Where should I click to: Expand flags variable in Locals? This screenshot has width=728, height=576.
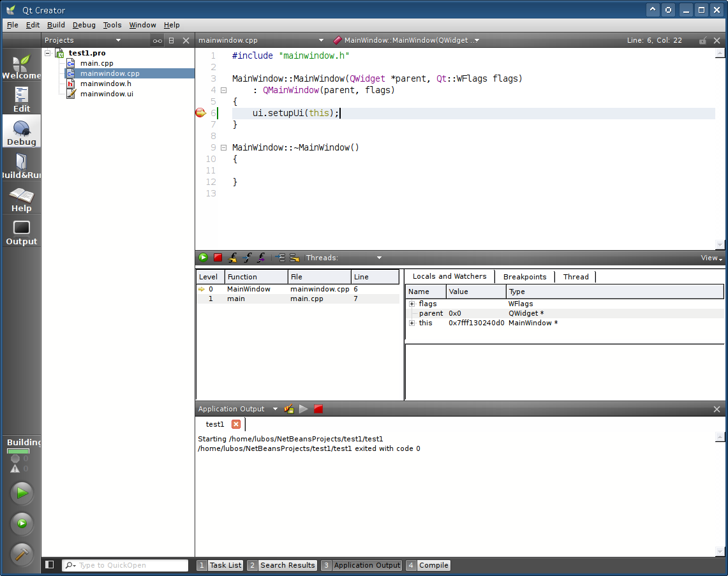click(x=412, y=304)
